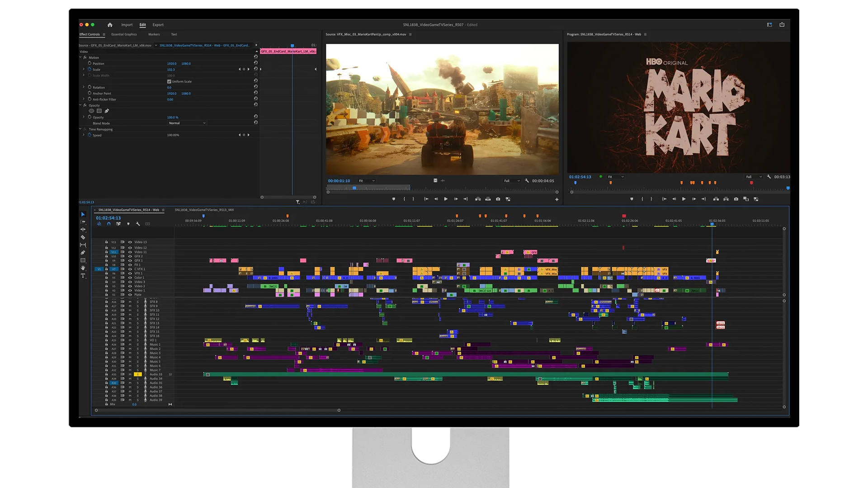Viewport: 868px width, 488px height.
Task: Open the Share icon at top right
Action: tap(782, 24)
